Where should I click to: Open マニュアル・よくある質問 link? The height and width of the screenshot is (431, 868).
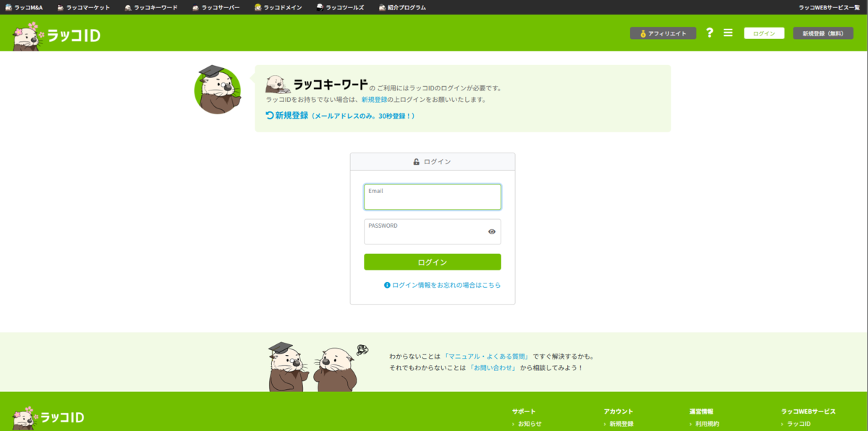click(x=486, y=357)
